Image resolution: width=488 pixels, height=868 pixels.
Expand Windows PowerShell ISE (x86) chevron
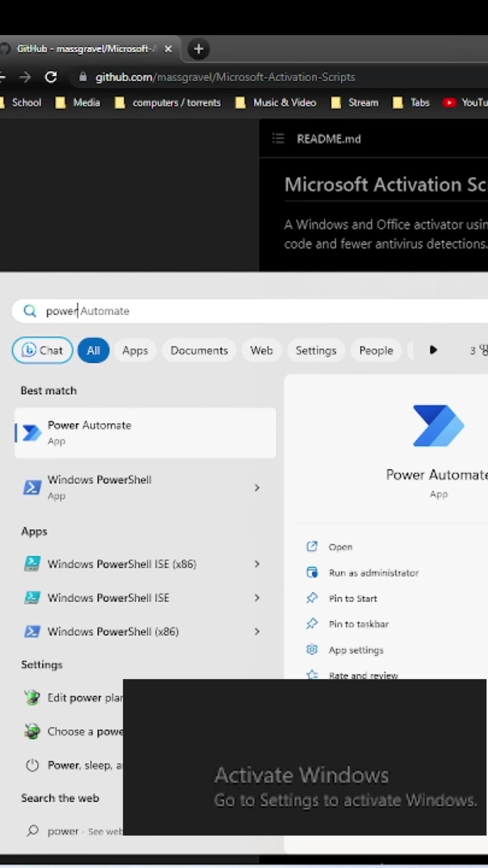257,564
